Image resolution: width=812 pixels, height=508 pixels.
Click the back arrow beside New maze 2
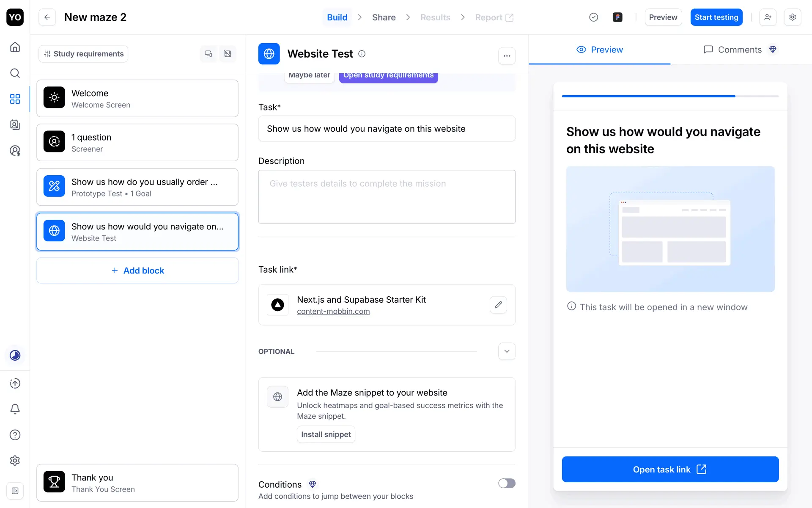point(47,17)
